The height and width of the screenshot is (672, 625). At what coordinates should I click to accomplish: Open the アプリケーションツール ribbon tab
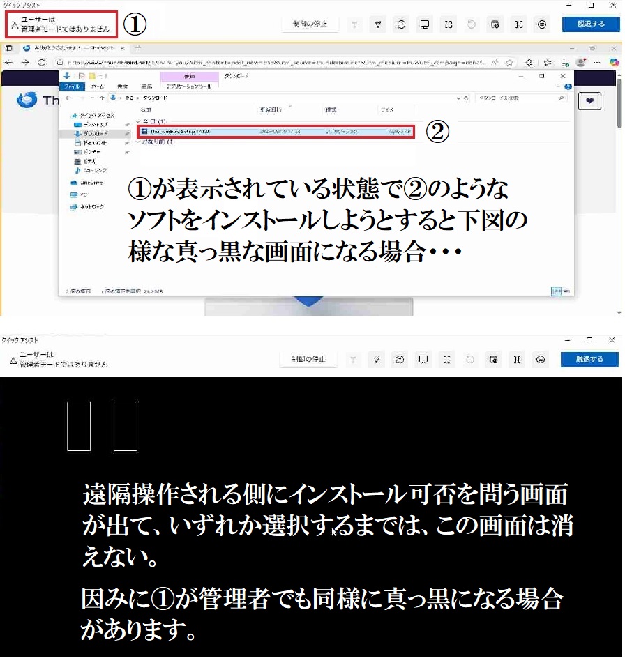tap(188, 86)
